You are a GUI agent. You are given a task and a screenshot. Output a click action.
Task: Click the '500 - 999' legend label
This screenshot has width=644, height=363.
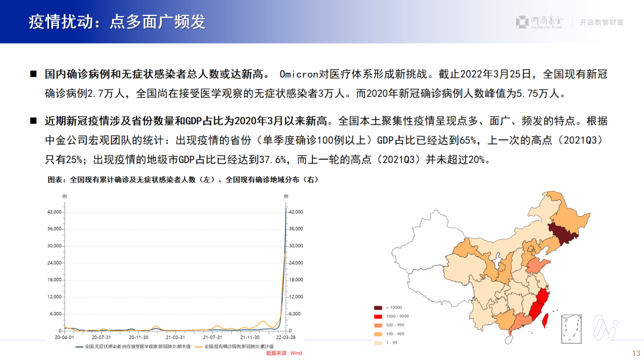(395, 325)
